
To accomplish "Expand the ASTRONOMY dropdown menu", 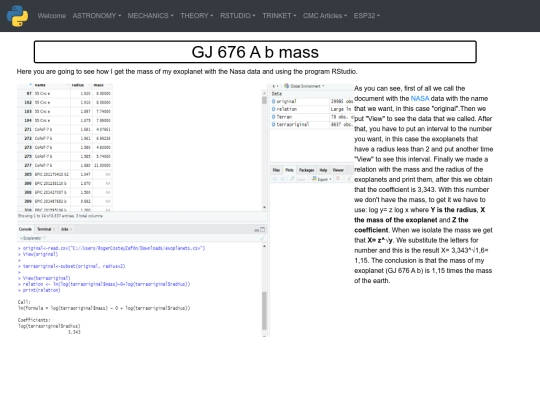I will click(x=97, y=16).
